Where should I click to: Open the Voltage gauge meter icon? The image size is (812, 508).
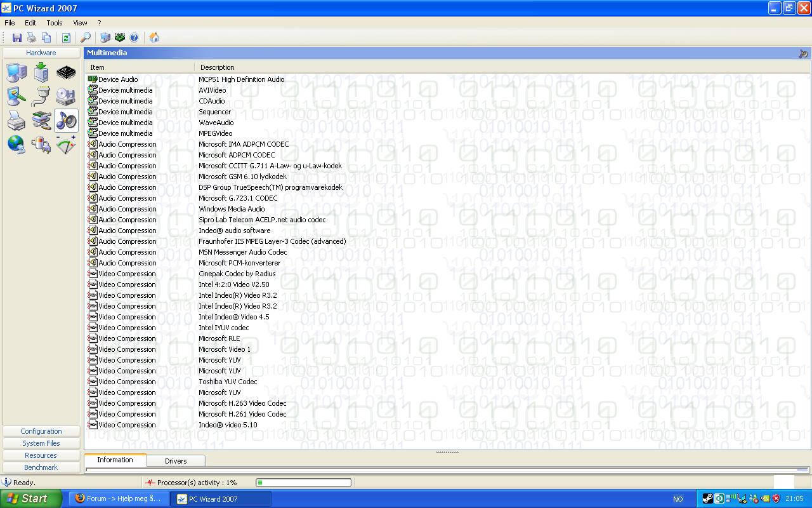[x=66, y=144]
